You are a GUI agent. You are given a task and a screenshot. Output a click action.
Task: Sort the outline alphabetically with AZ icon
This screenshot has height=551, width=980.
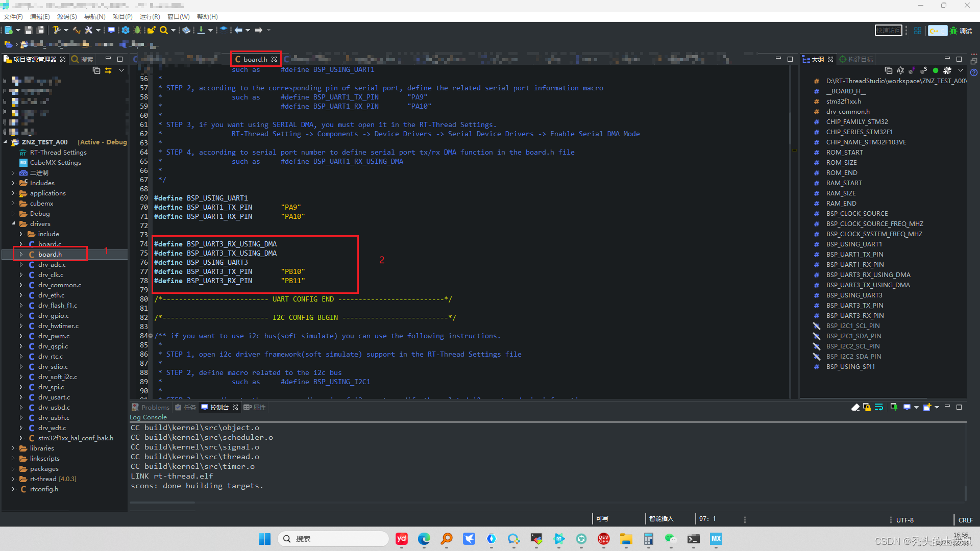(900, 70)
